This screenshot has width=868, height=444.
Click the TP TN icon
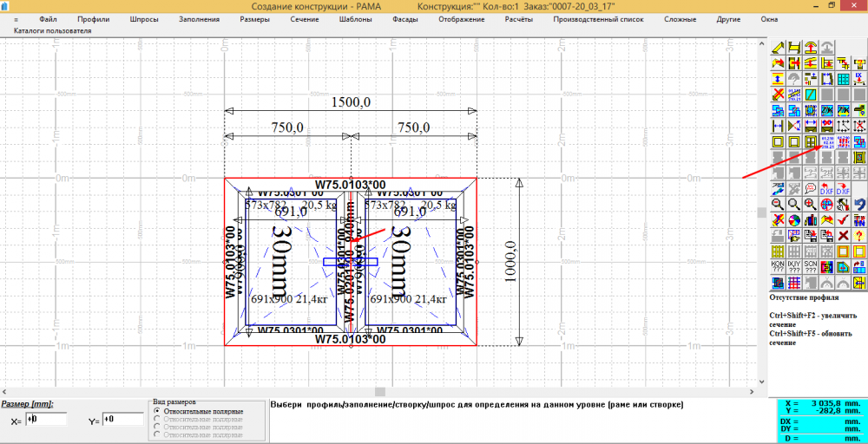tap(859, 220)
